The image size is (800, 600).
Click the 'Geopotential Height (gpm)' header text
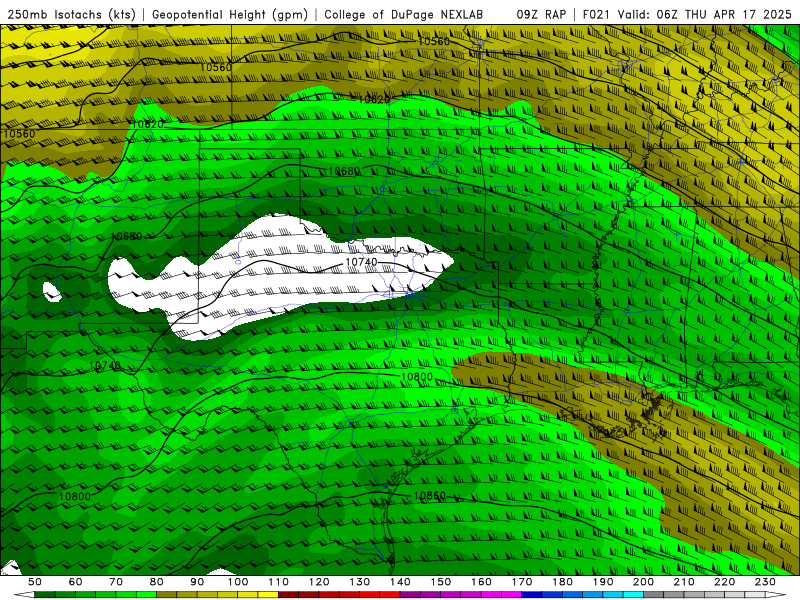click(x=230, y=15)
